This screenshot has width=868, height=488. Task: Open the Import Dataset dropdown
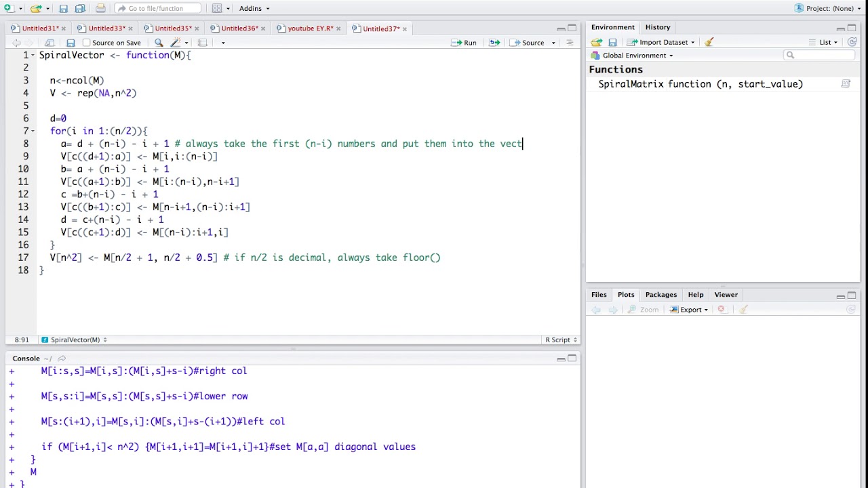661,42
